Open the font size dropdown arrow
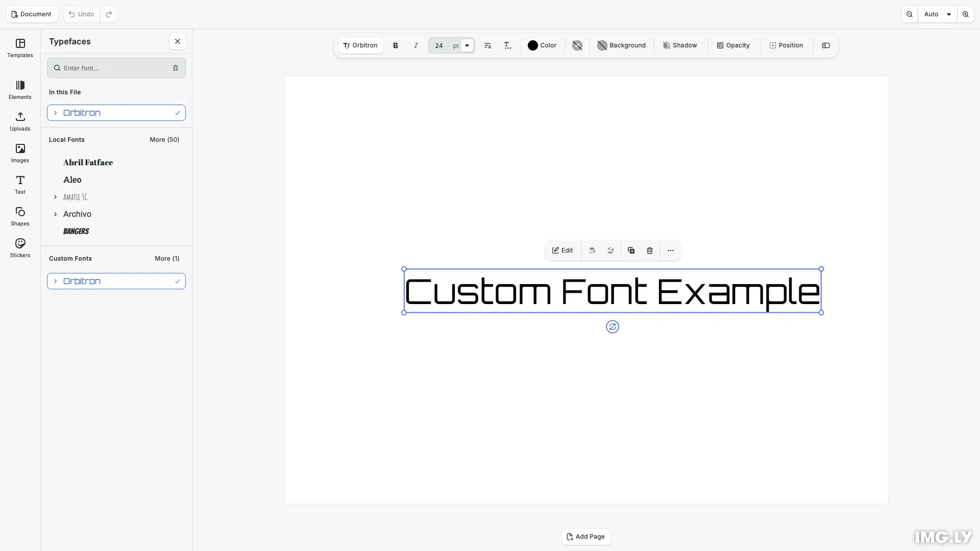Screen dimensions: 980x551 click(x=467, y=45)
